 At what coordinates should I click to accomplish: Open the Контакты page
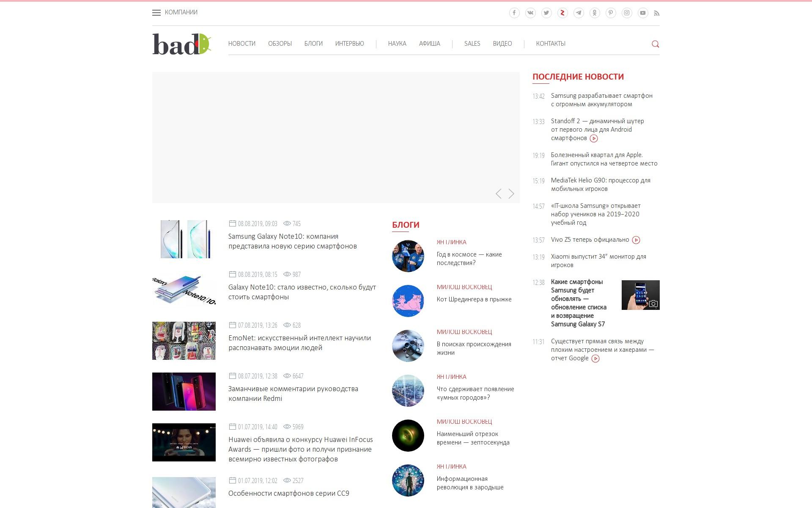click(551, 44)
